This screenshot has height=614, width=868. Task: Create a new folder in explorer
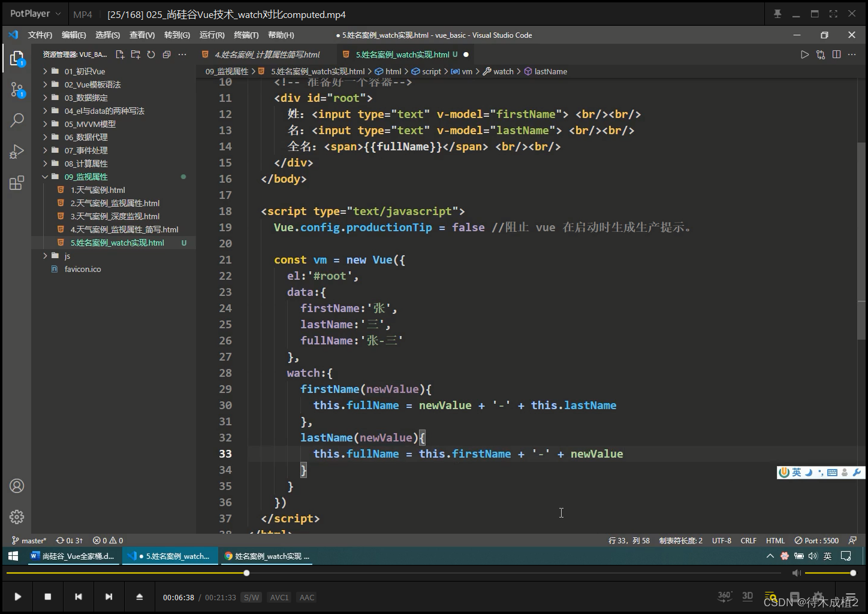pos(135,55)
